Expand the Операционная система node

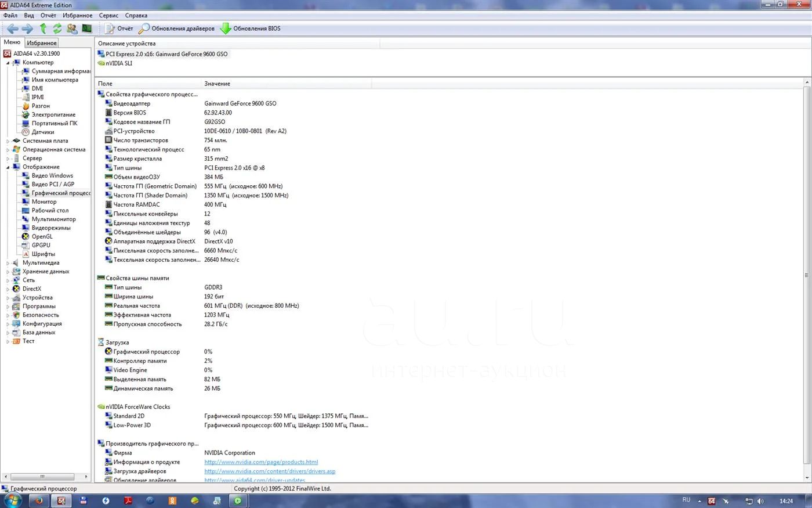pos(8,150)
